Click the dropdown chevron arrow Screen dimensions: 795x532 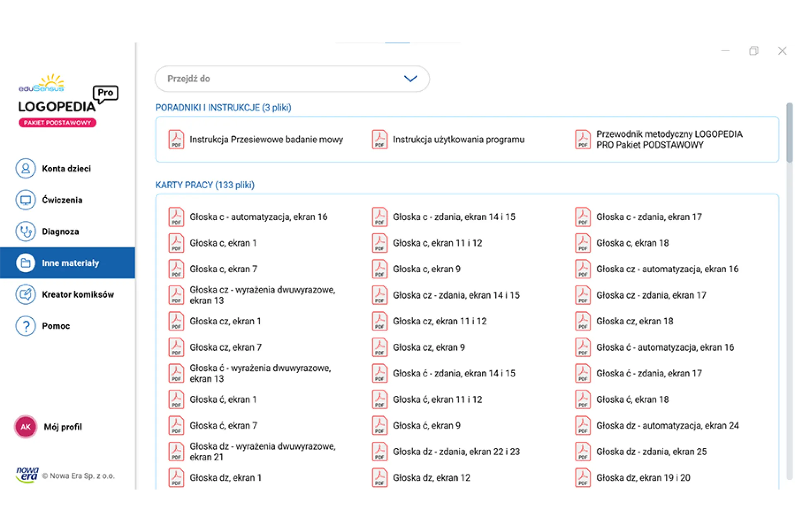click(x=410, y=79)
